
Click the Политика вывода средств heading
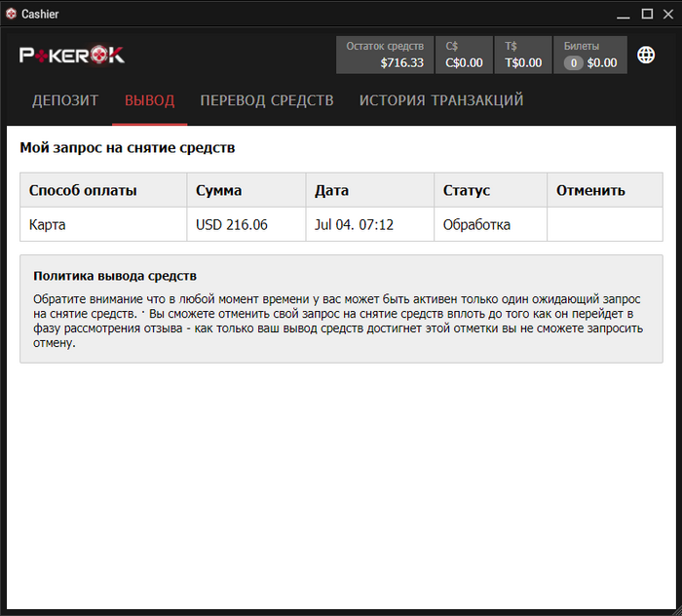tap(115, 276)
